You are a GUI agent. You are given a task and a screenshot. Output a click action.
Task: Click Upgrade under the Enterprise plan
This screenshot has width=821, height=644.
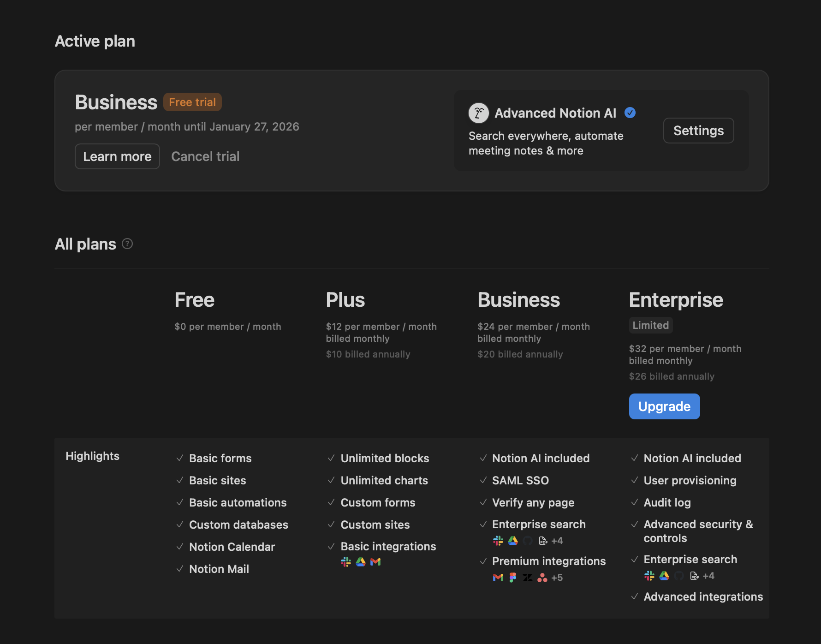[x=664, y=406]
